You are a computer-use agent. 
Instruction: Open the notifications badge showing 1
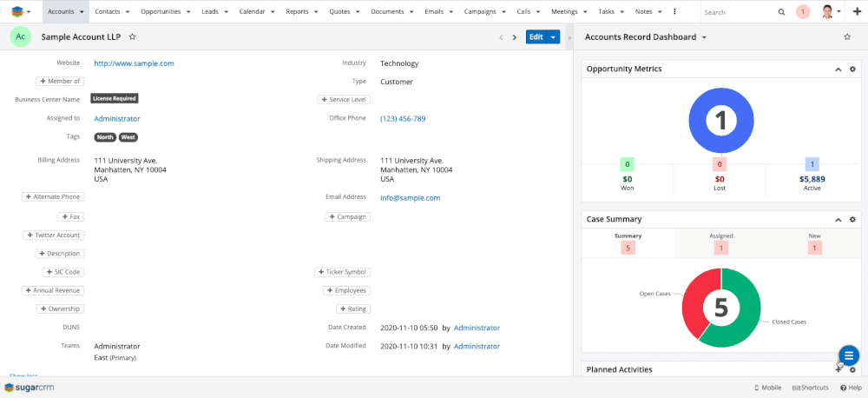click(803, 12)
